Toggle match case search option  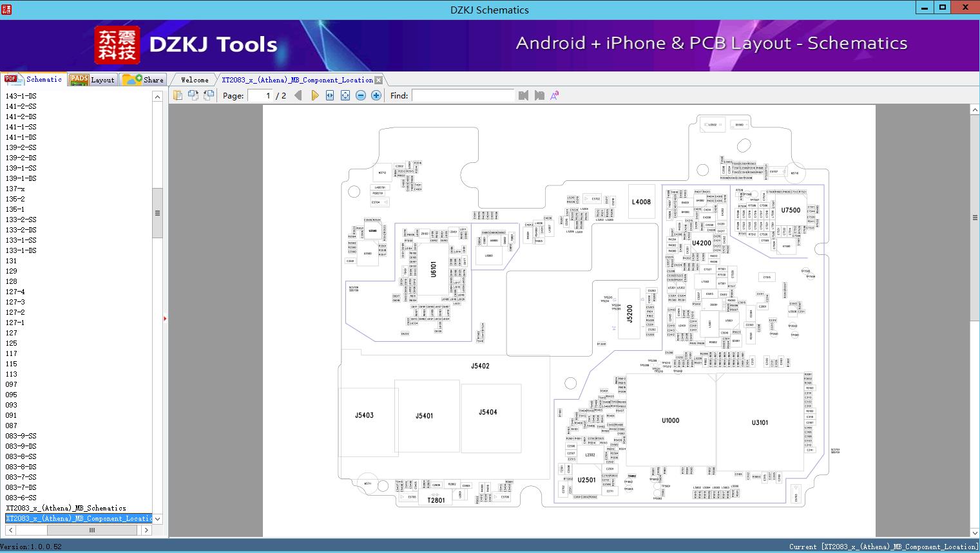click(555, 95)
